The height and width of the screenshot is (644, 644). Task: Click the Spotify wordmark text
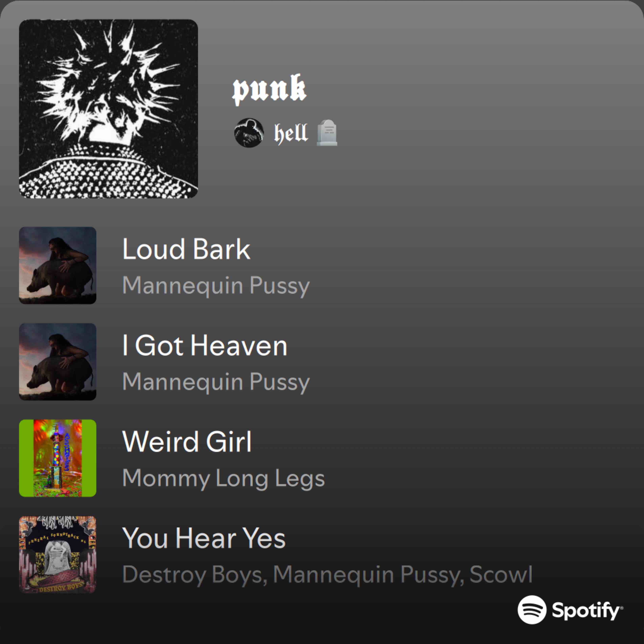586,611
